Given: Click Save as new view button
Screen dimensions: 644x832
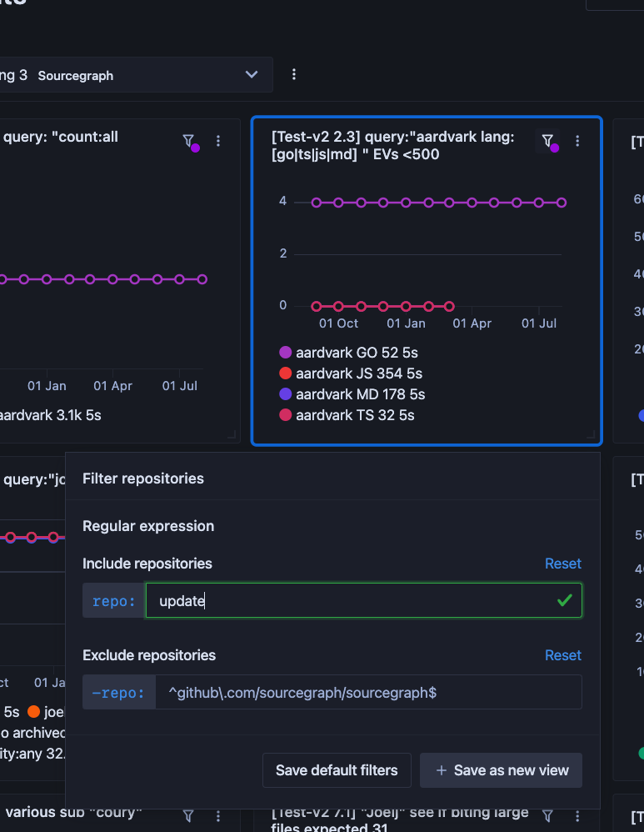Looking at the screenshot, I should pyautogui.click(x=502, y=770).
